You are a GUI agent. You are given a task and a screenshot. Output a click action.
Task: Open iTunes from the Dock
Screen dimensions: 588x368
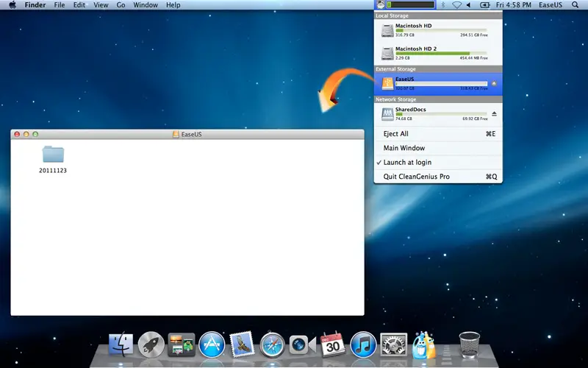(363, 344)
